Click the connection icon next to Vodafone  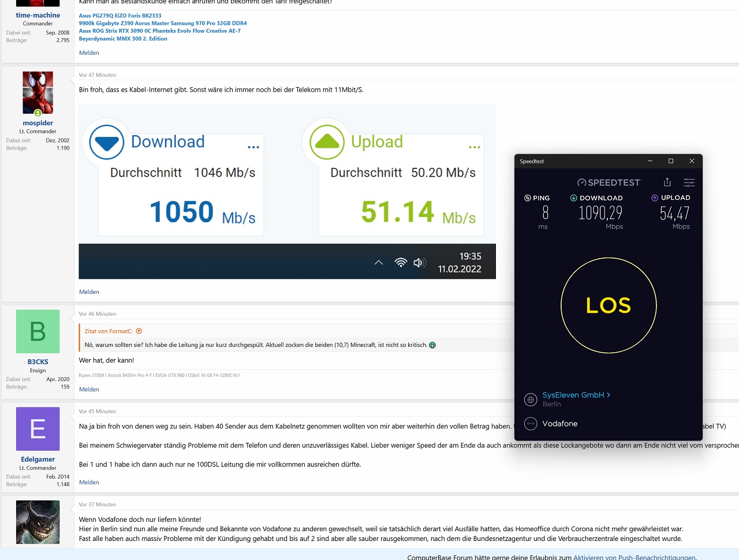pyautogui.click(x=531, y=424)
